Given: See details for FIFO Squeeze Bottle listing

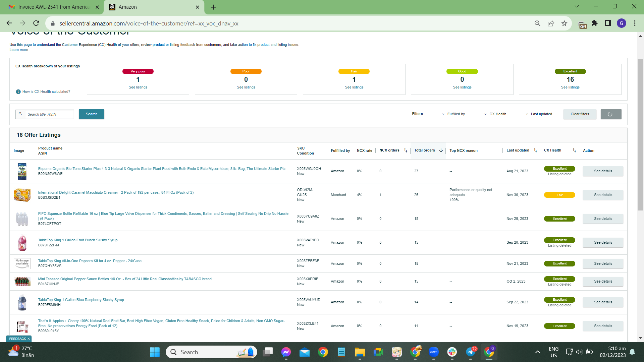Looking at the screenshot, I should click(x=603, y=219).
